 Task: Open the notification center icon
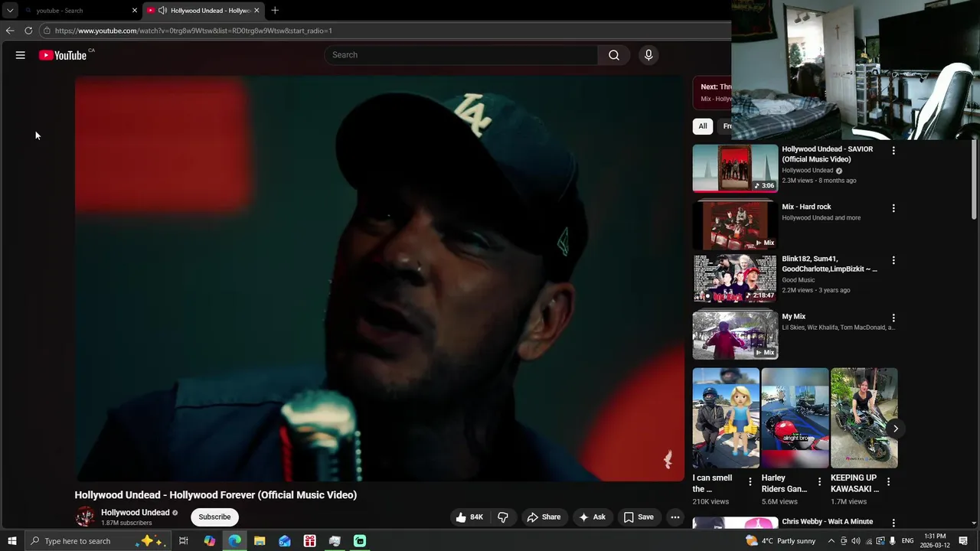point(963,541)
